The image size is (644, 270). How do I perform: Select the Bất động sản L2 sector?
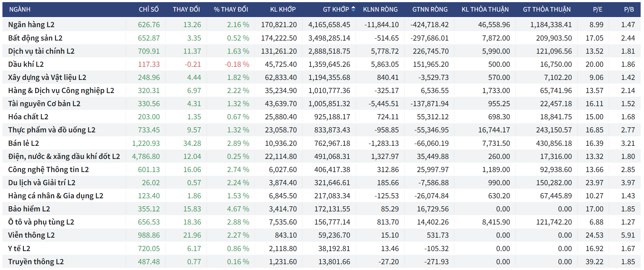click(x=35, y=38)
